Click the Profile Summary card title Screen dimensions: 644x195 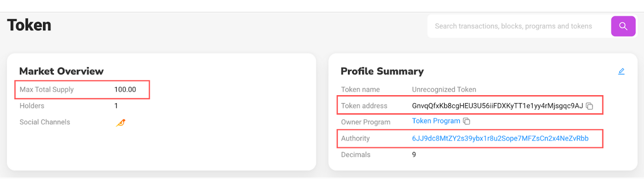[382, 71]
